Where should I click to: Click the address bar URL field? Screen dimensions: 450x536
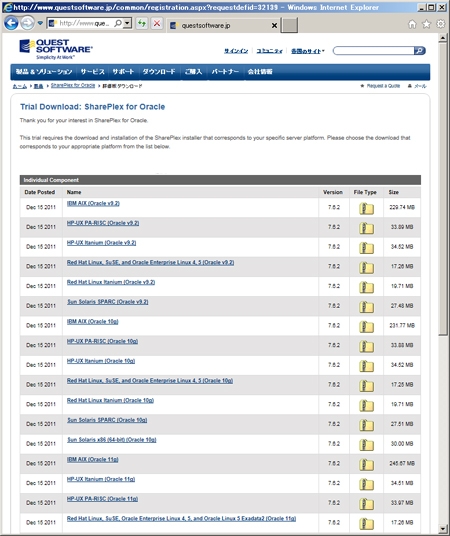tap(84, 23)
